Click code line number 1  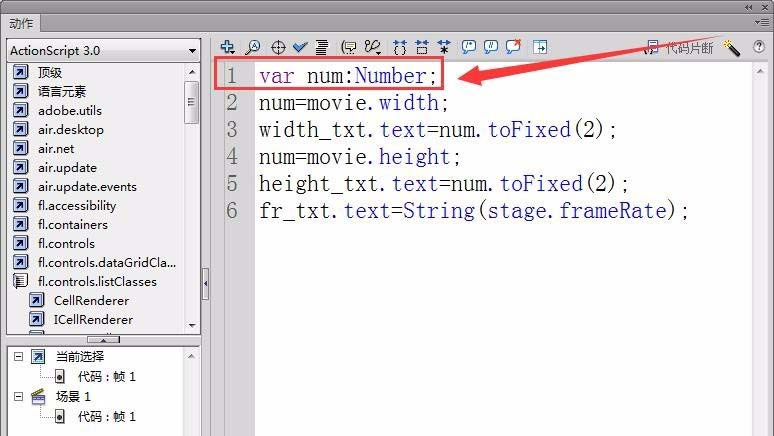point(232,76)
